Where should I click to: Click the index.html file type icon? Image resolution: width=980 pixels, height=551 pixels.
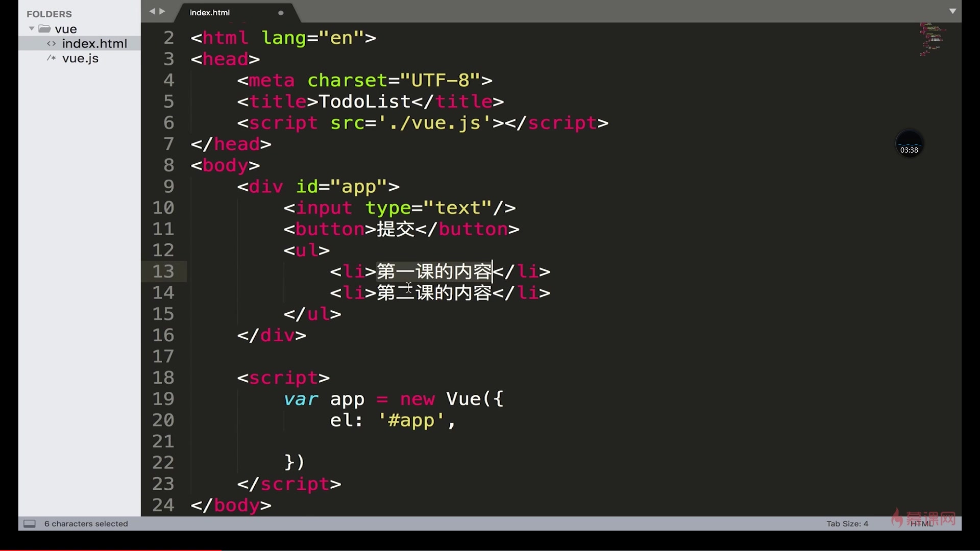pyautogui.click(x=52, y=43)
